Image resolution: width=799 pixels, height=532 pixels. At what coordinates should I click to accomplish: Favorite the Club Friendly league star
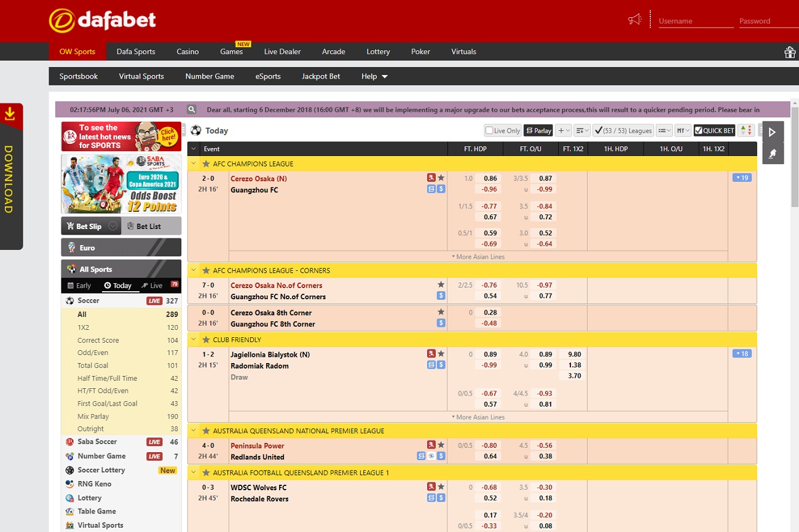[206, 340]
